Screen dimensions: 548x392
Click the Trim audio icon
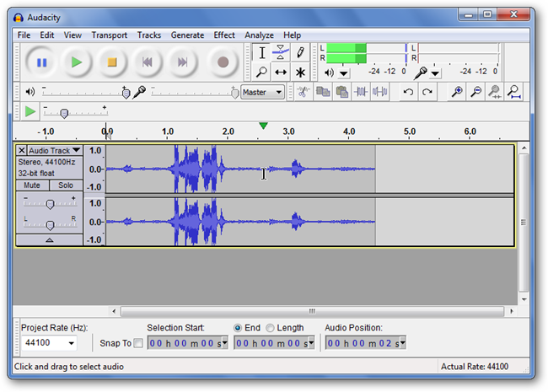362,92
